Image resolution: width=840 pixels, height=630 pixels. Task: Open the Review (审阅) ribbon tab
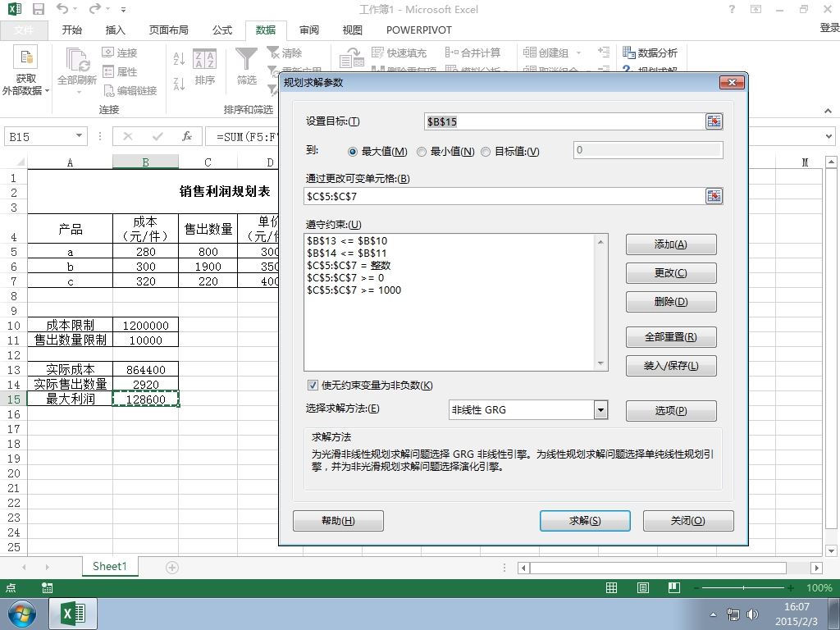309,30
